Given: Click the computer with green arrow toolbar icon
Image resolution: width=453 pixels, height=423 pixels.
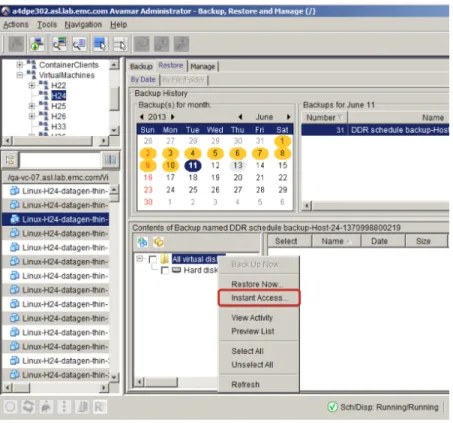Looking at the screenshot, I should click(37, 44).
